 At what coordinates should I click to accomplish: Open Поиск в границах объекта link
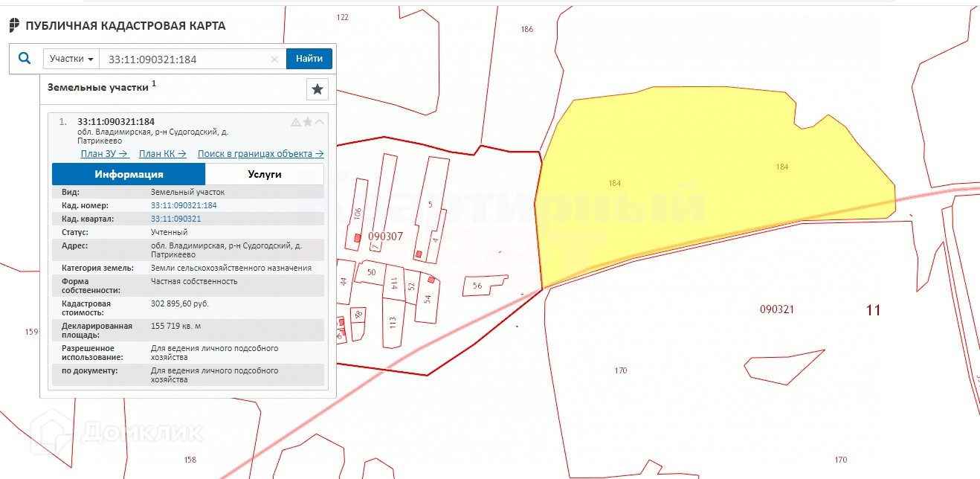[260, 154]
